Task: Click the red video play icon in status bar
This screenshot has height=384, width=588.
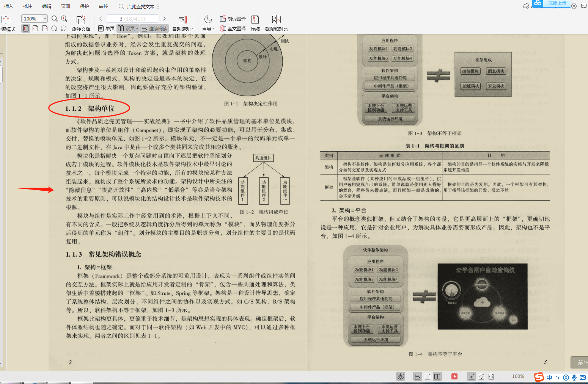Action: click(x=454, y=376)
